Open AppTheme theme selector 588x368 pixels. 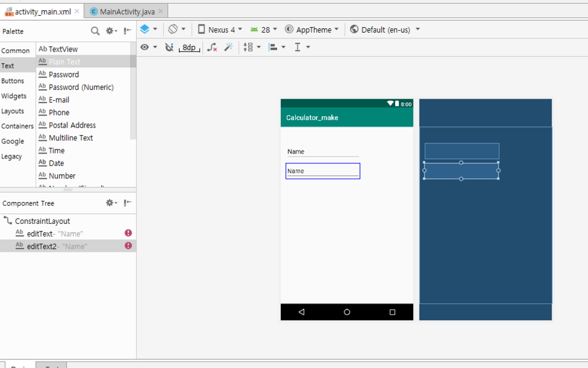[312, 30]
